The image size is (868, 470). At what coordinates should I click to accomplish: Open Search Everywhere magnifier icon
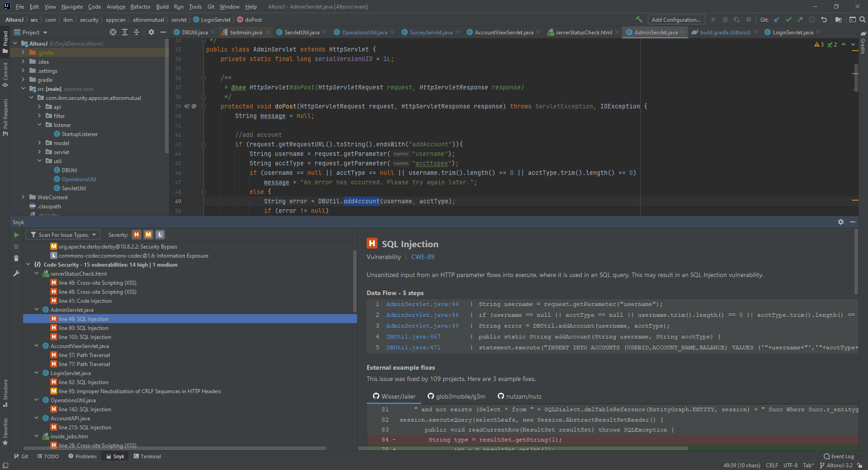862,19
